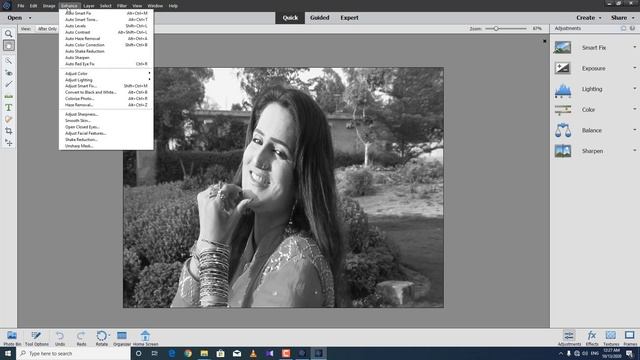Open the Filter menu

[x=122, y=6]
